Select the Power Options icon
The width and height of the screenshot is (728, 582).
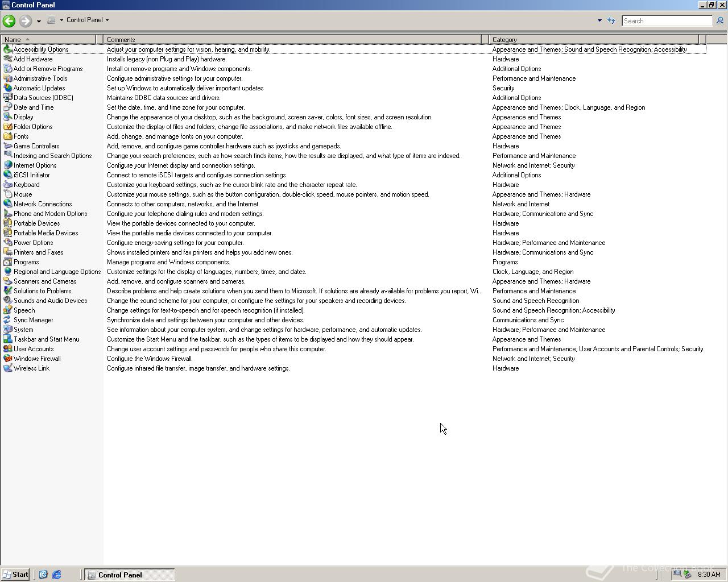click(7, 243)
